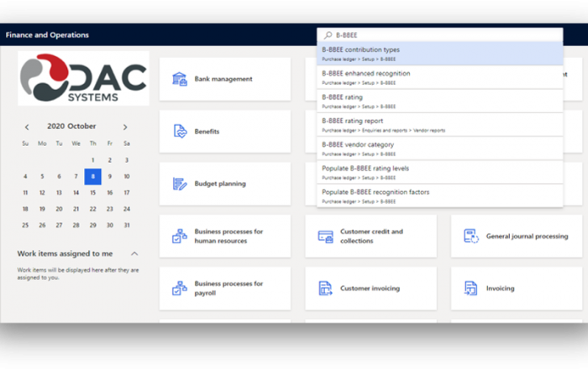
Task: Choose B-BBEE rating report from results
Action: point(439,125)
